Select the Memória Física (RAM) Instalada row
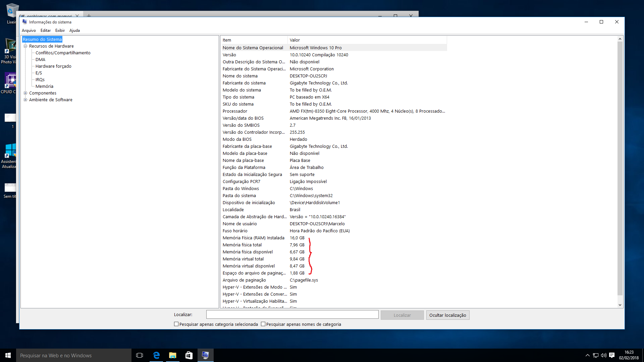The width and height of the screenshot is (644, 362). coord(334,238)
